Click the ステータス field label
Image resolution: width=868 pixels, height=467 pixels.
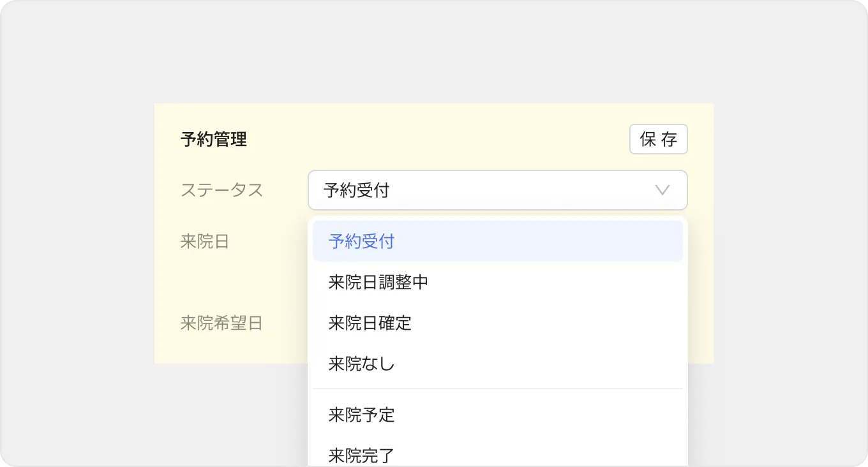point(221,190)
